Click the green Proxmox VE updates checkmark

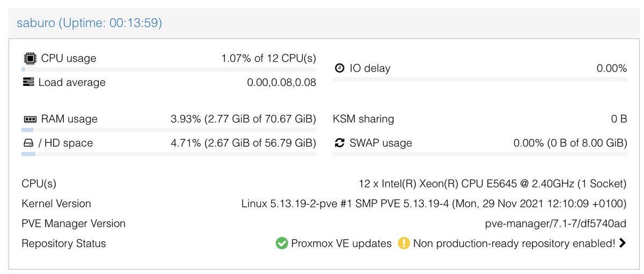[282, 243]
